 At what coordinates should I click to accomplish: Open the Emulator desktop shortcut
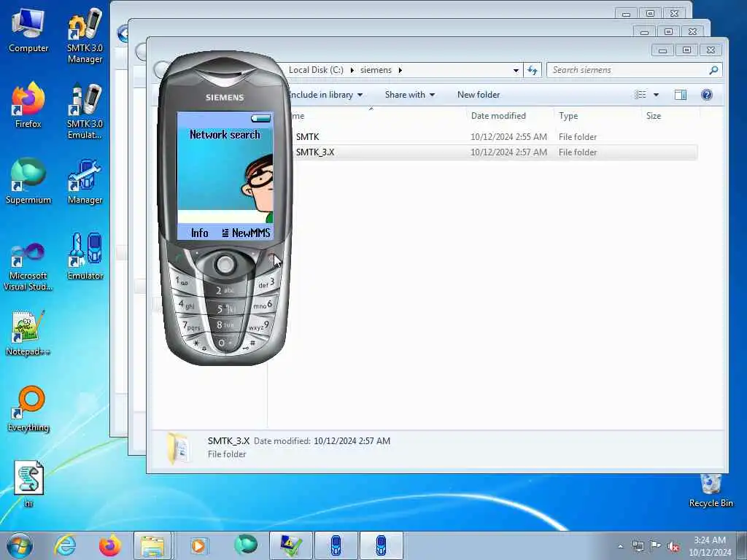(x=85, y=257)
